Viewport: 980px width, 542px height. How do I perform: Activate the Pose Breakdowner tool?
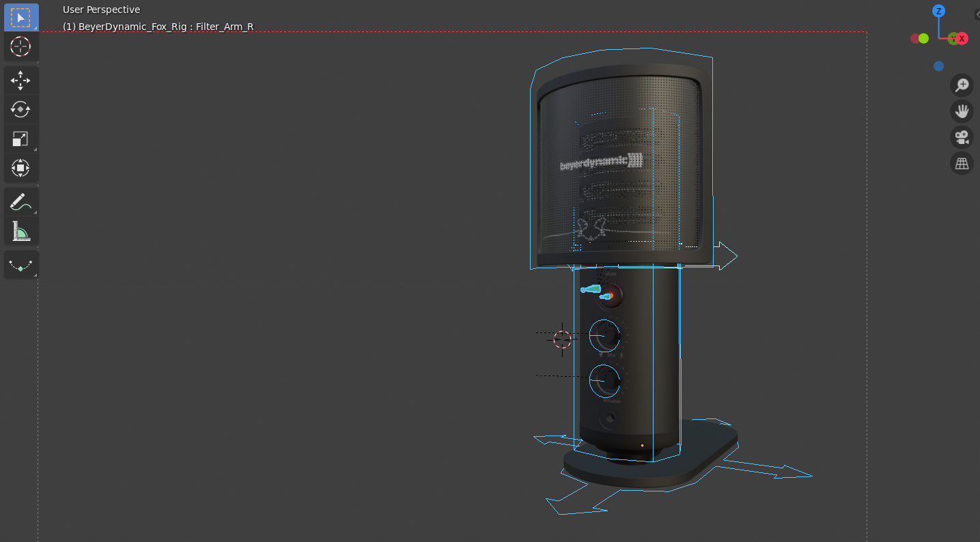tap(20, 264)
